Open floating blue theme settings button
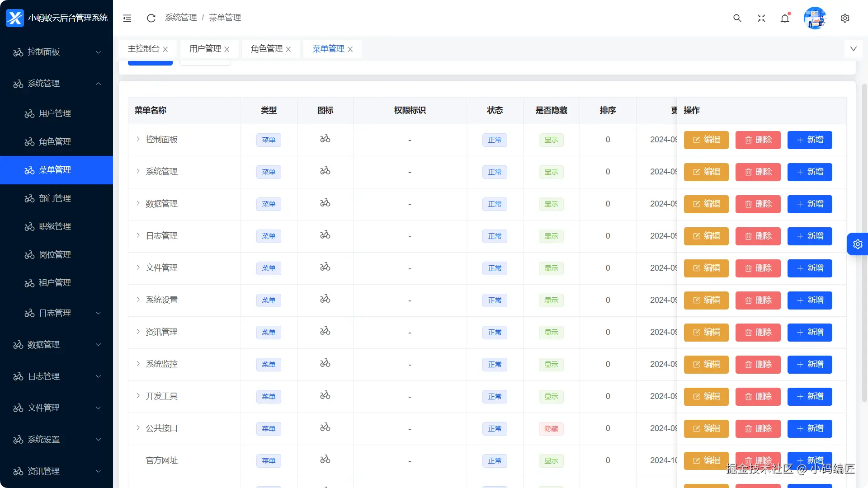This screenshot has height=488, width=868. (857, 244)
